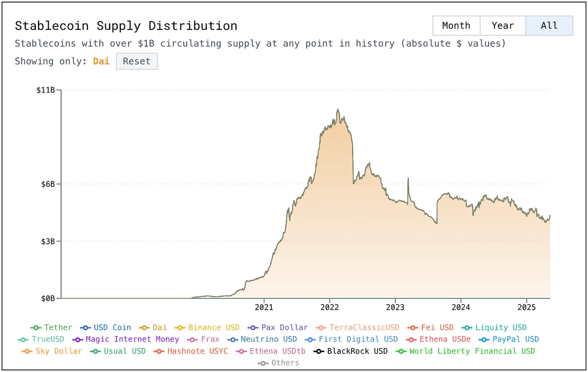Click the Dai legend marker icon
This screenshot has width=588, height=372.
click(144, 328)
